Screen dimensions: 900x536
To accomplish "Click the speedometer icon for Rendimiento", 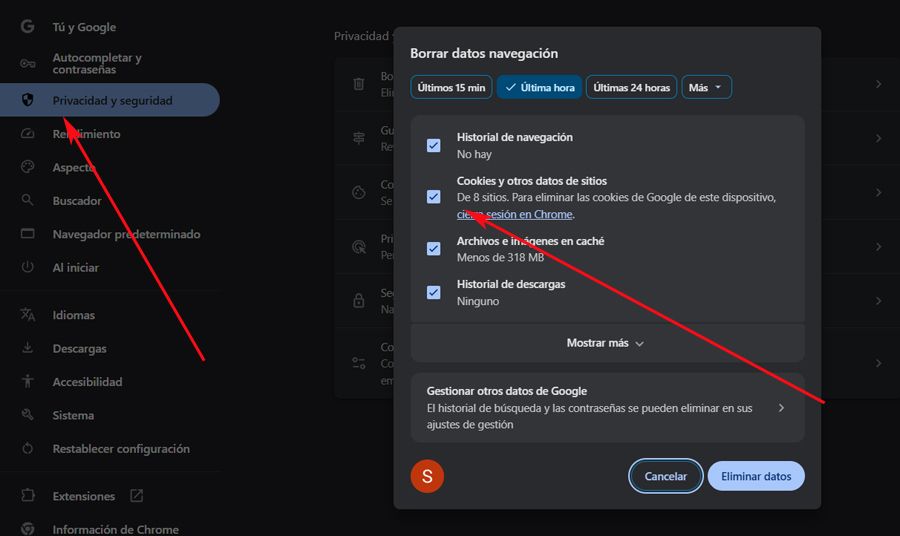I will click(28, 134).
